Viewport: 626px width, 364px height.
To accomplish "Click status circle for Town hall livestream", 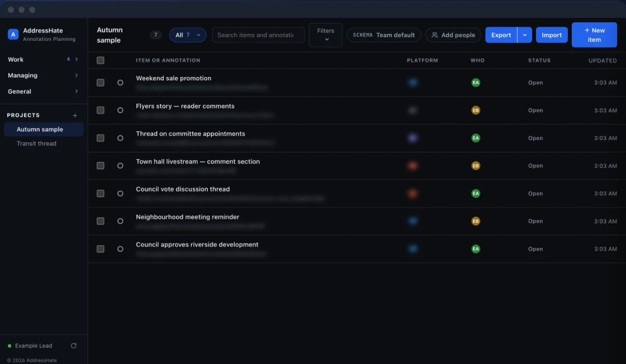I will pos(120,165).
